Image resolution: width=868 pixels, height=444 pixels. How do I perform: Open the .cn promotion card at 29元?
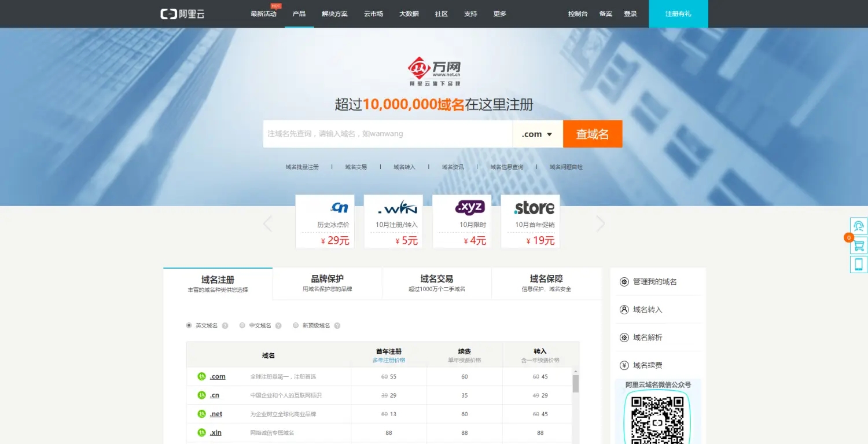325,221
